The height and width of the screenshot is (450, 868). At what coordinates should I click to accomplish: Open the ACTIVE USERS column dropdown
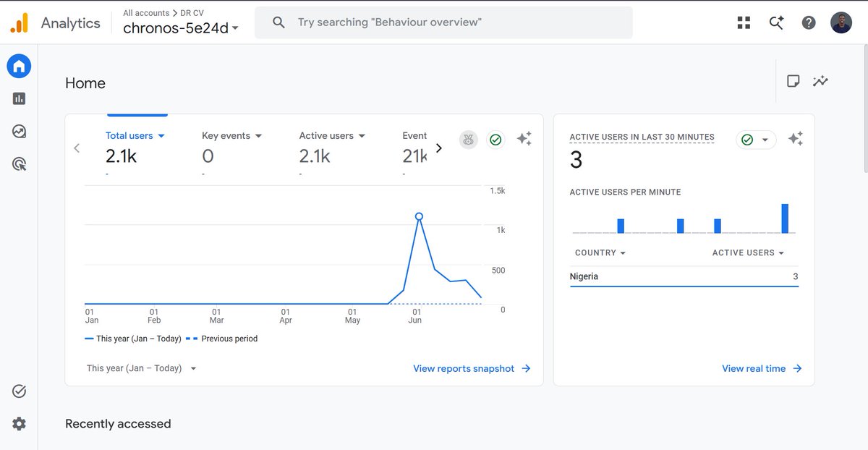pyautogui.click(x=748, y=252)
